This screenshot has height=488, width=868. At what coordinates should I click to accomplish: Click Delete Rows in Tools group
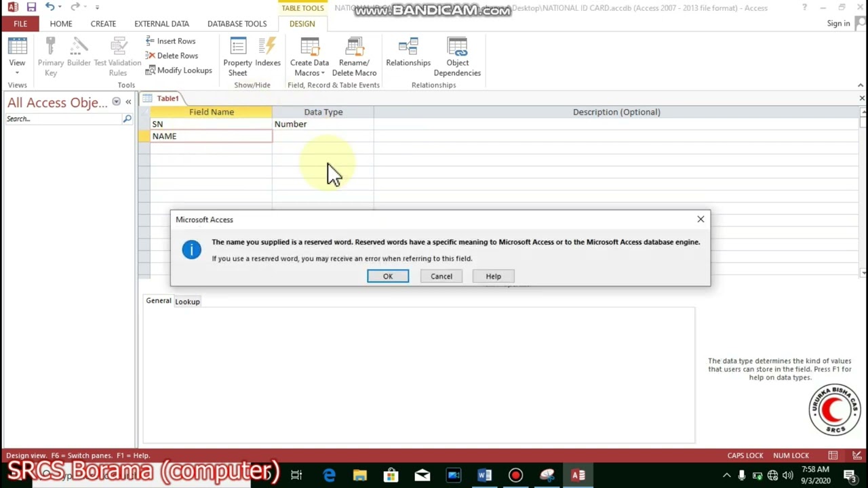coord(172,56)
